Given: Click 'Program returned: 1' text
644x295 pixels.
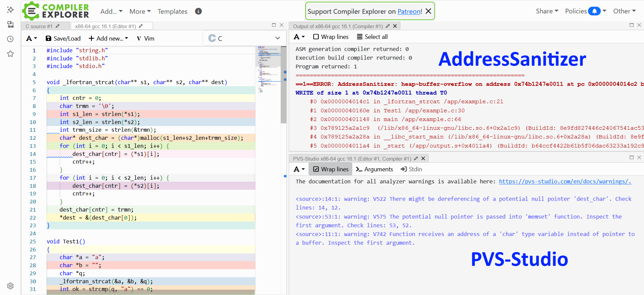Looking at the screenshot, I should click(x=326, y=66).
